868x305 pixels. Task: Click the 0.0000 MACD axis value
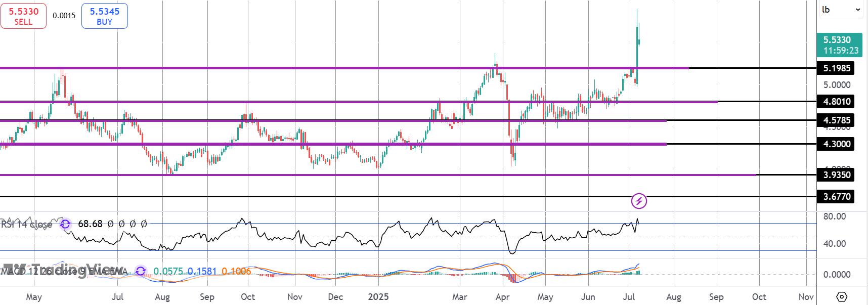pyautogui.click(x=837, y=275)
